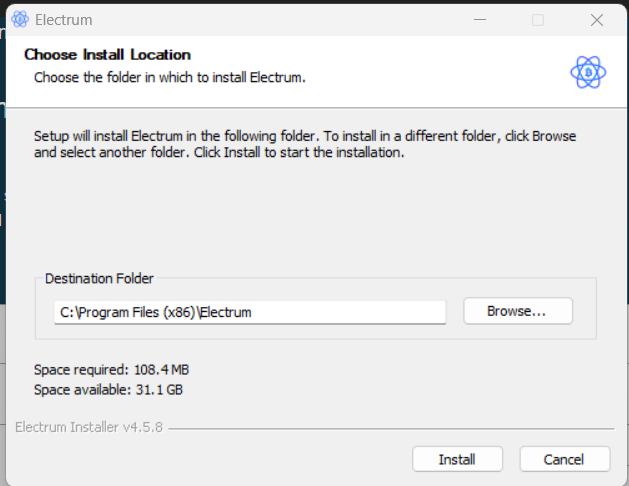Cancel the Electrum setup
This screenshot has height=486, width=629.
(564, 460)
